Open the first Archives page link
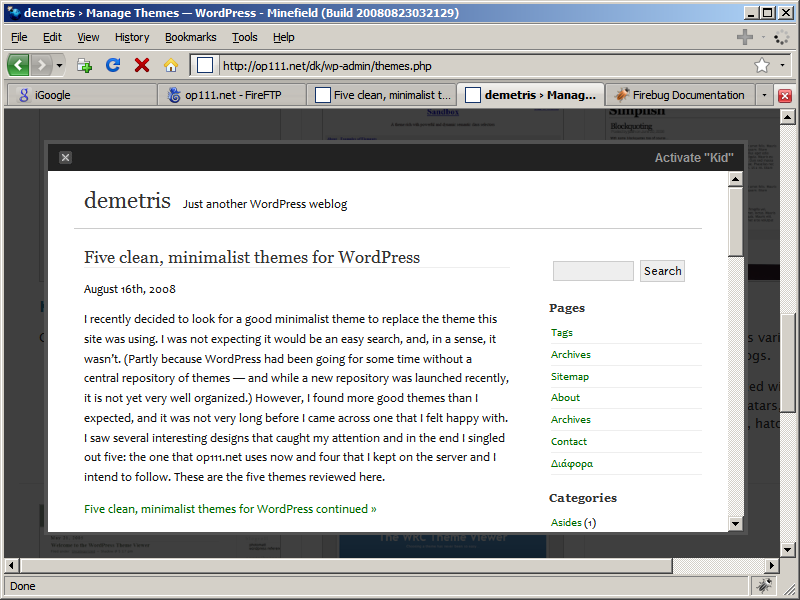Image resolution: width=800 pixels, height=600 pixels. pos(571,355)
